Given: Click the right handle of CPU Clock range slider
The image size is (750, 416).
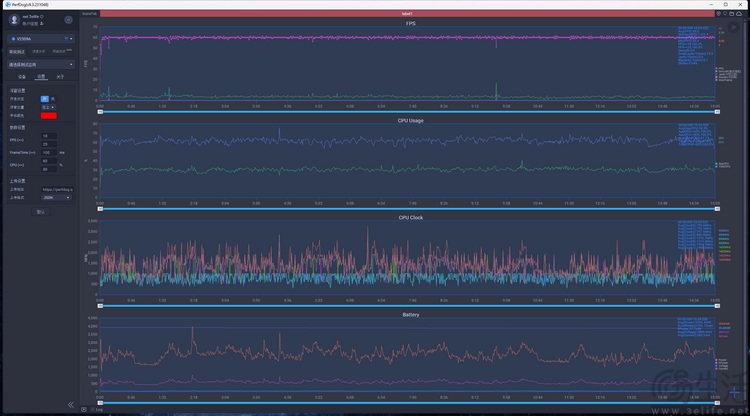Looking at the screenshot, I should (x=717, y=306).
